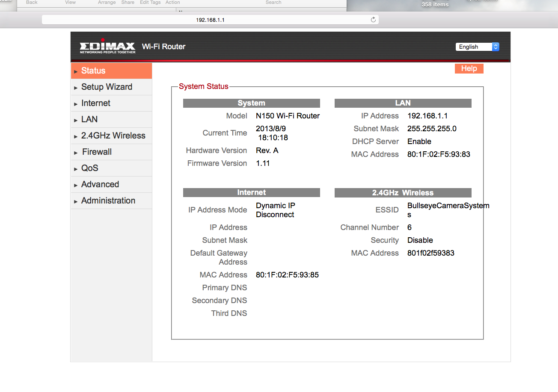Select Status in the sidebar
The height and width of the screenshot is (392, 558).
click(111, 71)
